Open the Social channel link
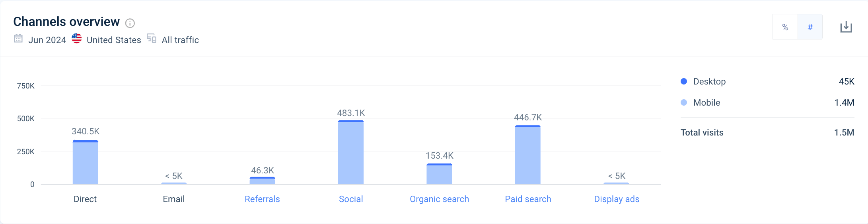Screen dimensions: 868x224 (x=351, y=199)
